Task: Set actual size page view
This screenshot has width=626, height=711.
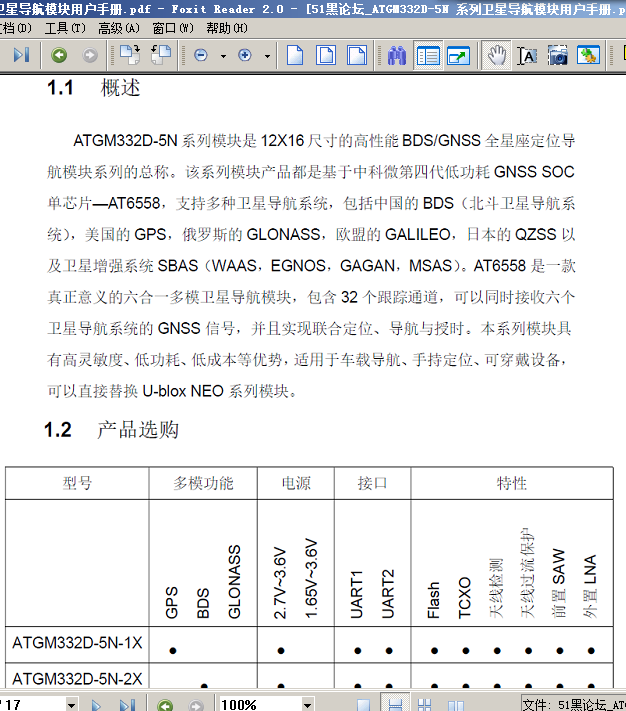Action: pyautogui.click(x=295, y=55)
